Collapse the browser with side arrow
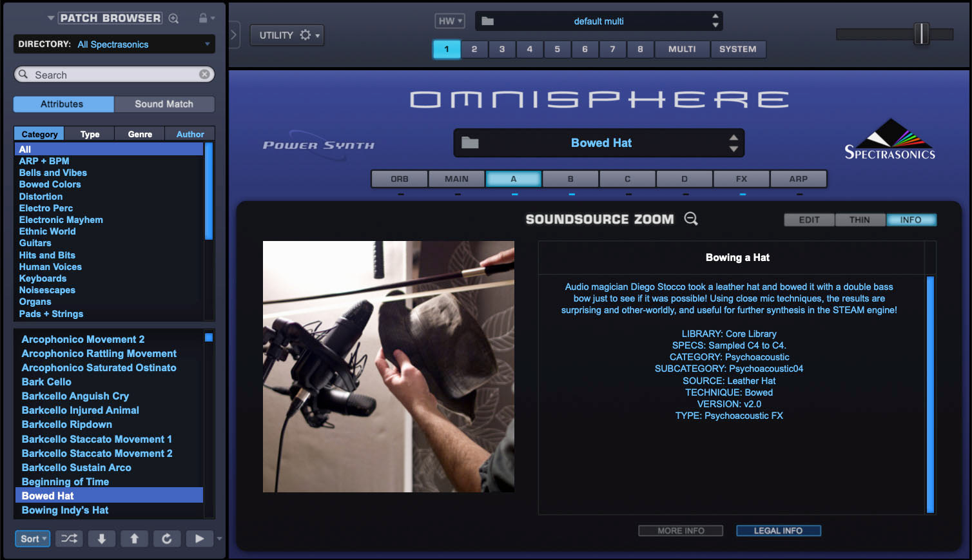 (x=234, y=34)
